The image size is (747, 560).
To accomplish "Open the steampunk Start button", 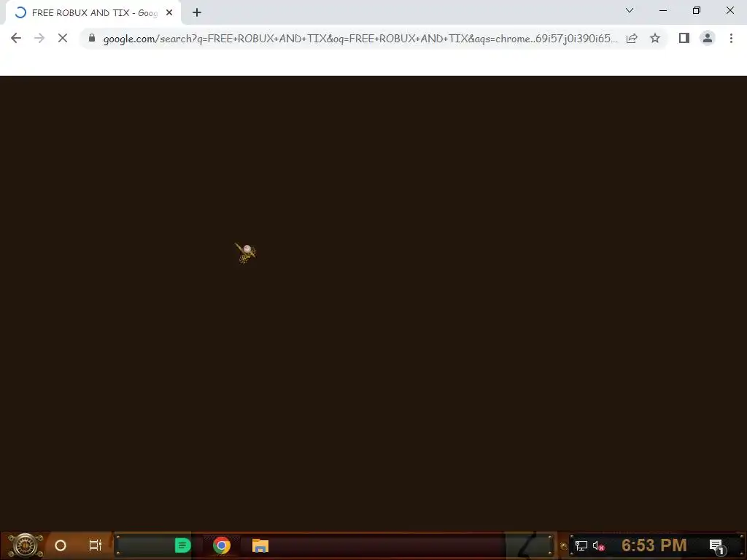I will pos(26,545).
